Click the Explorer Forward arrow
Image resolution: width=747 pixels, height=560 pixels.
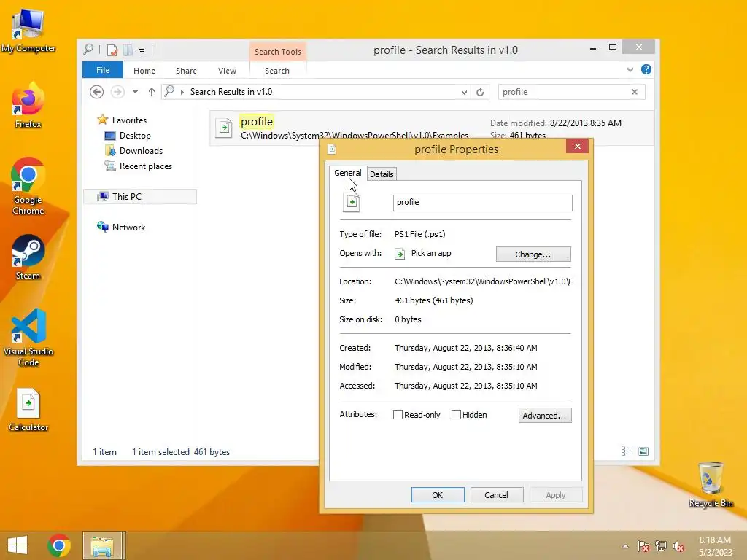(117, 92)
